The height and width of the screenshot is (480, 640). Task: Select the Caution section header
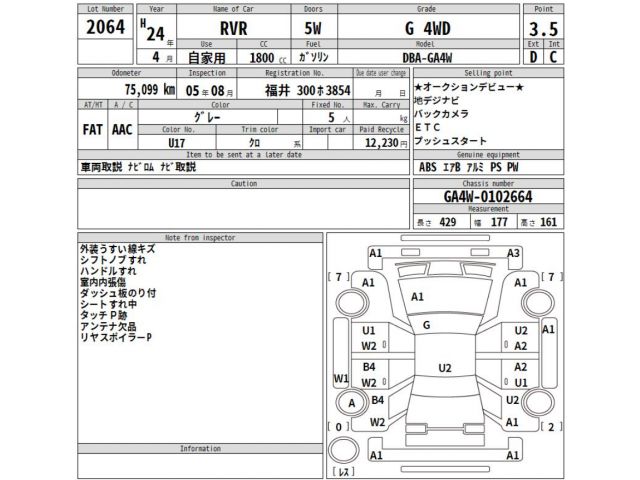(x=244, y=184)
